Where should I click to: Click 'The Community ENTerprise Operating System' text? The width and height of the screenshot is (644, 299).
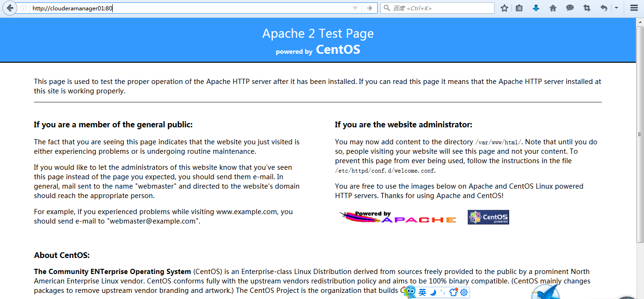tap(113, 272)
